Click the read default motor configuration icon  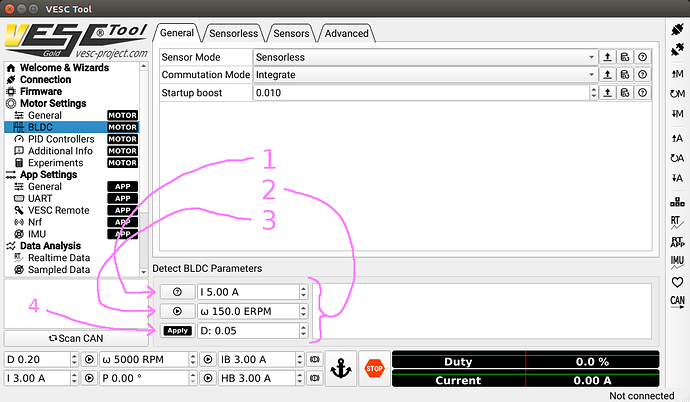[677, 93]
